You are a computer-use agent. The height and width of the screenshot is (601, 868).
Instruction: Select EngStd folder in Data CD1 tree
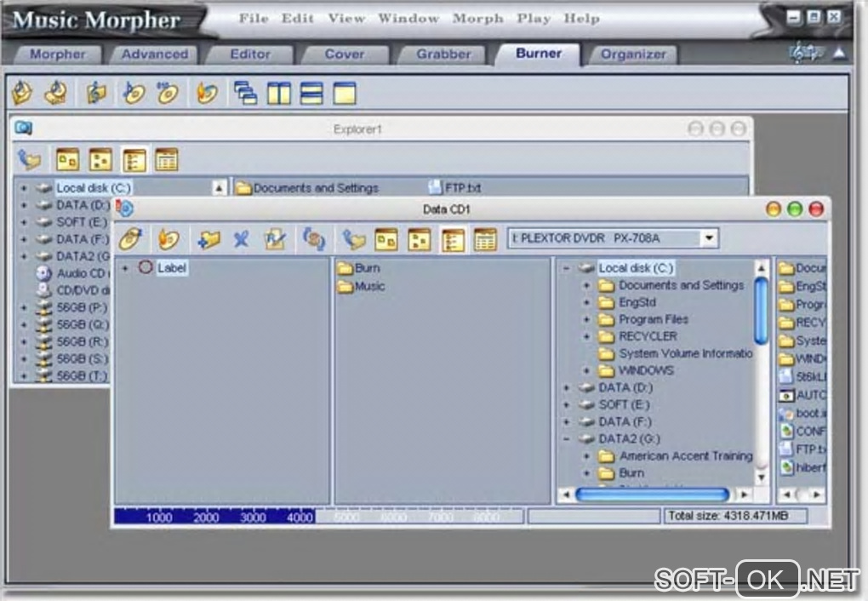point(628,302)
